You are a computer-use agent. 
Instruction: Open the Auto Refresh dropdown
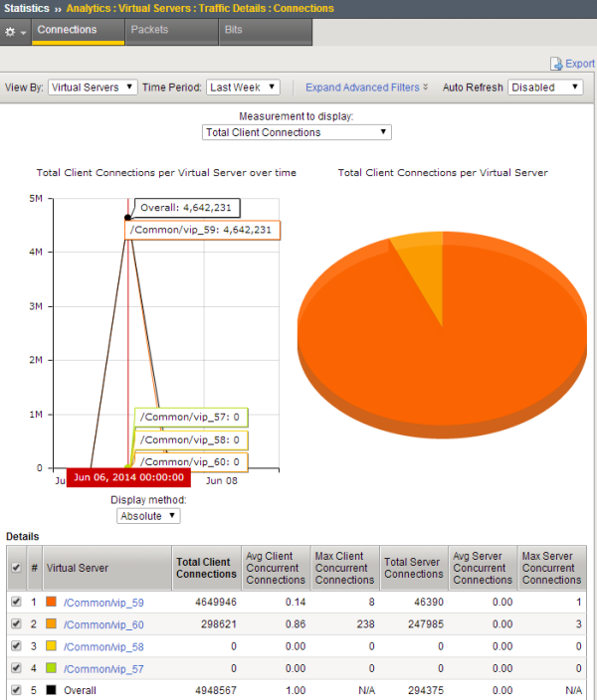coord(545,87)
